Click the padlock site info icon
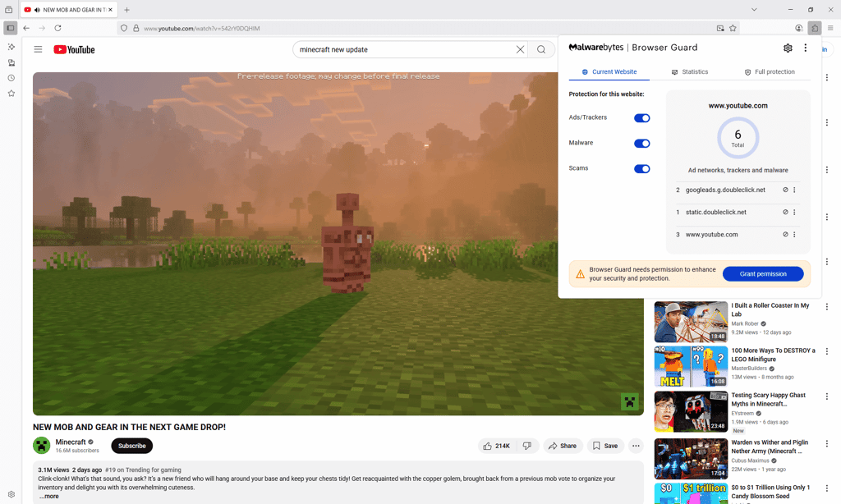841x504 pixels. (136, 28)
